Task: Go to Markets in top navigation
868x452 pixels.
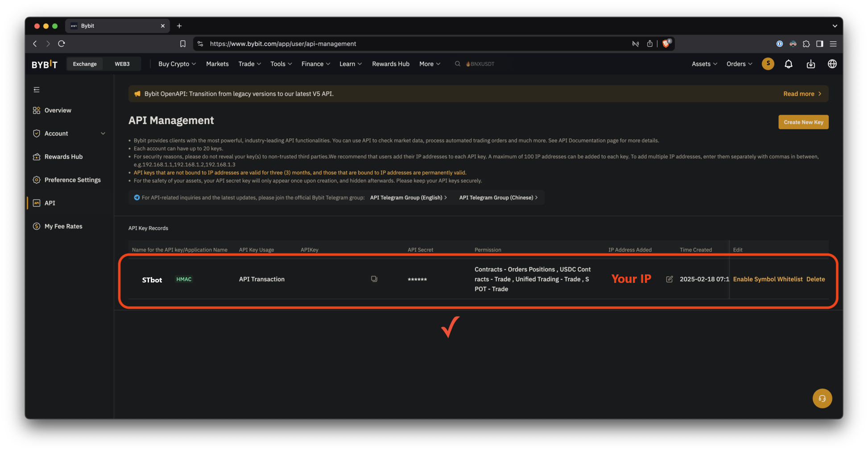Action: [x=217, y=64]
